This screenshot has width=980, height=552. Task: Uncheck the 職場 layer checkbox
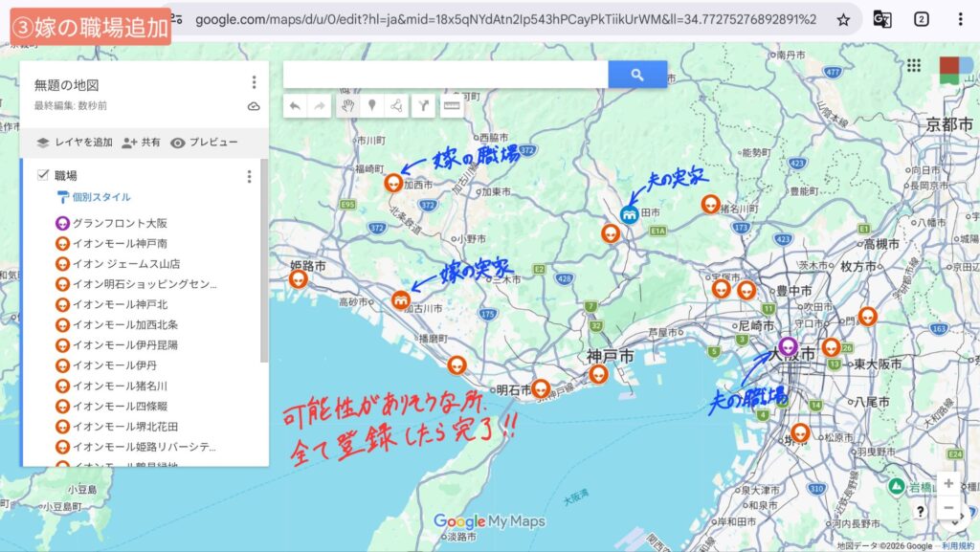pos(42,175)
